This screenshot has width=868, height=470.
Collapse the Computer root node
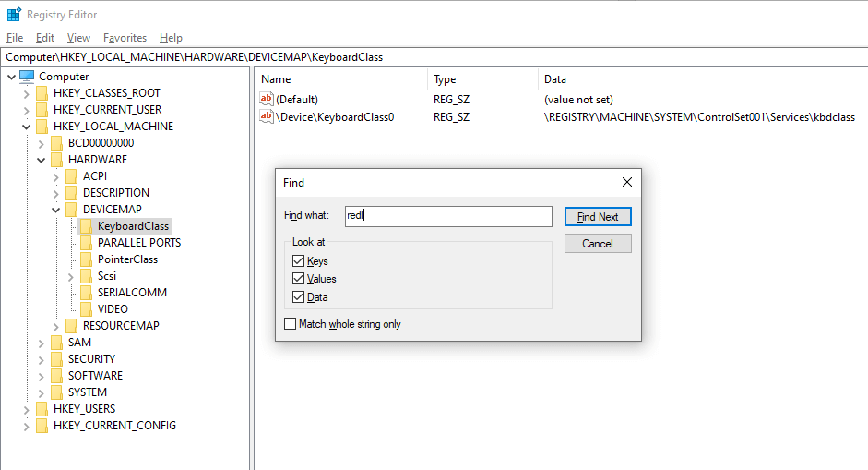[x=11, y=77]
